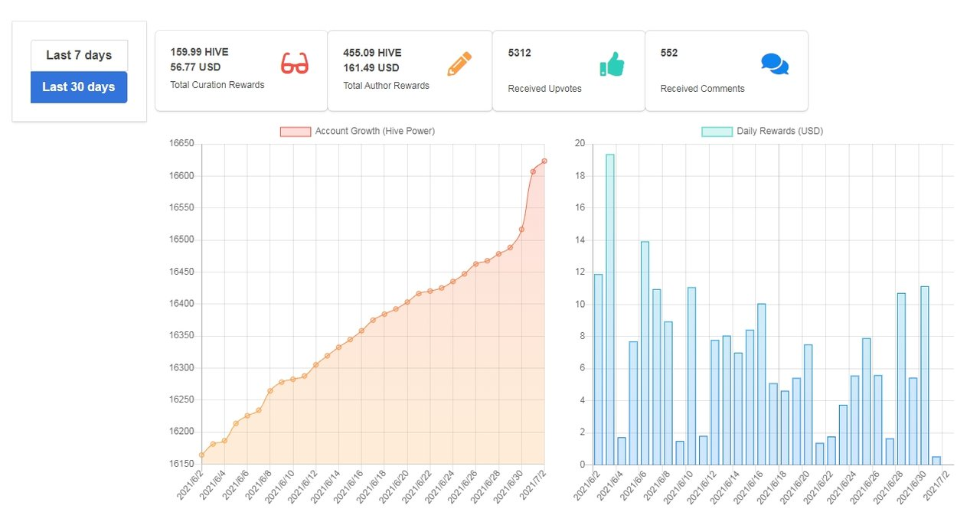Click the shortest bar, last in rewards chart
Image resolution: width=980 pixels, height=525 pixels.
click(x=936, y=461)
